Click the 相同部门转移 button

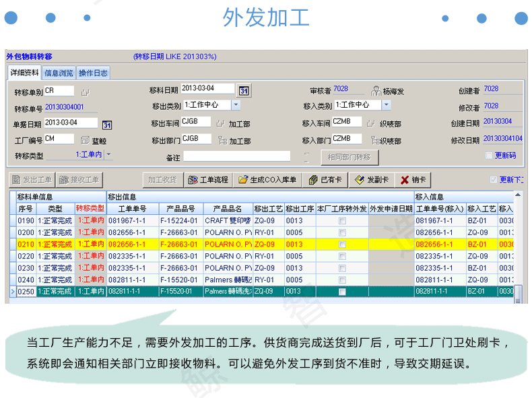click(x=350, y=158)
